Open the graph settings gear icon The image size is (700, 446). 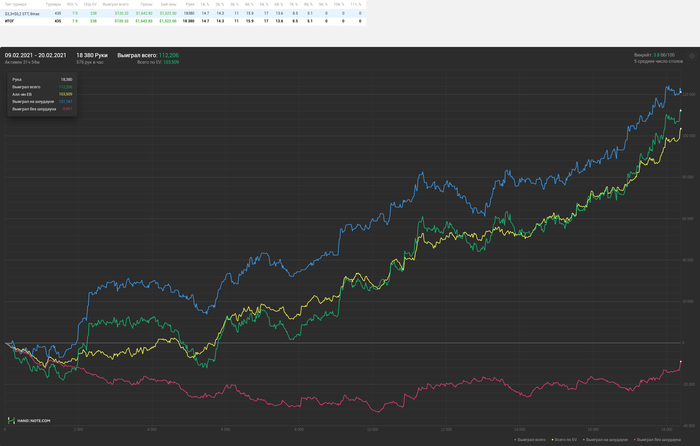point(692,56)
